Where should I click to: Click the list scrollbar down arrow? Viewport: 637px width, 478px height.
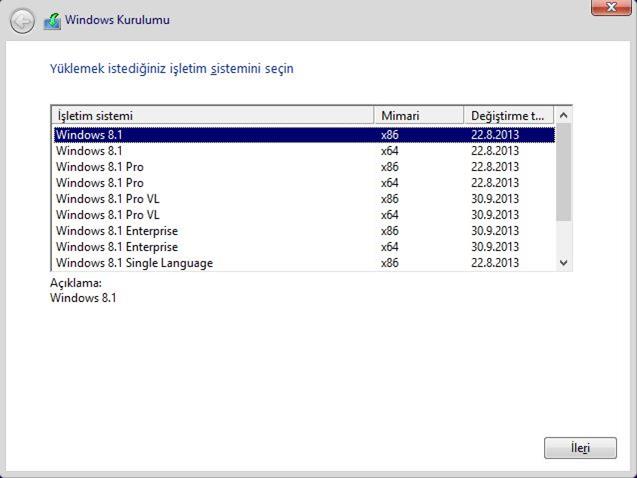(563, 263)
